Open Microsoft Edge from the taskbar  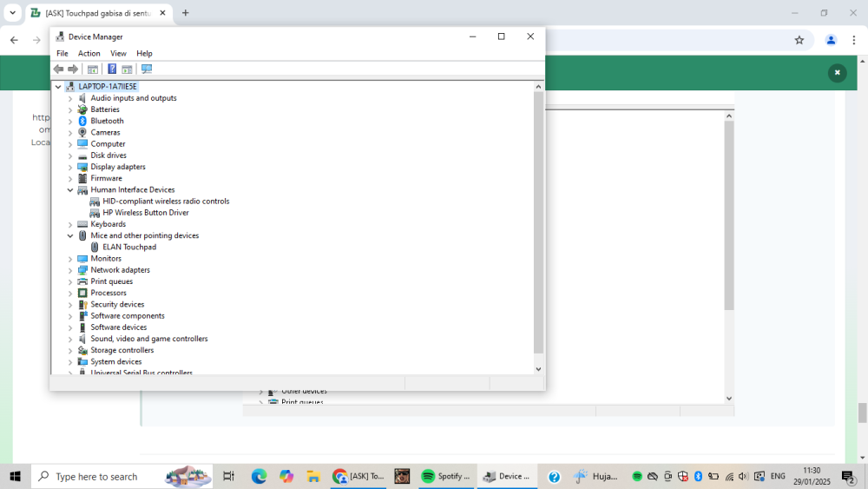(259, 476)
